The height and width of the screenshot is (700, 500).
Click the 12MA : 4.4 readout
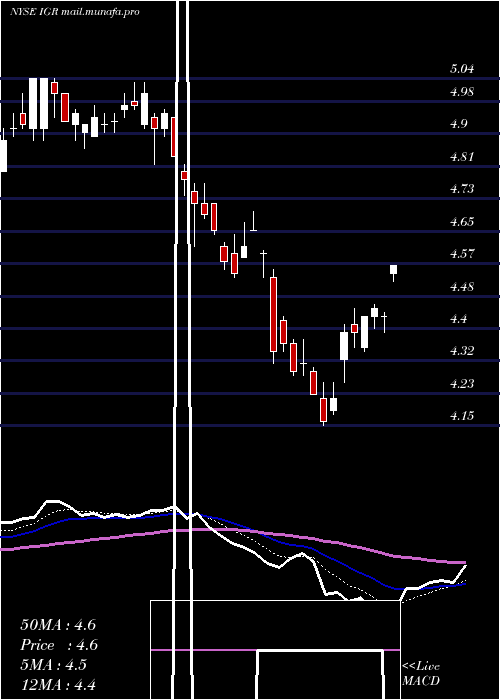coord(58,685)
